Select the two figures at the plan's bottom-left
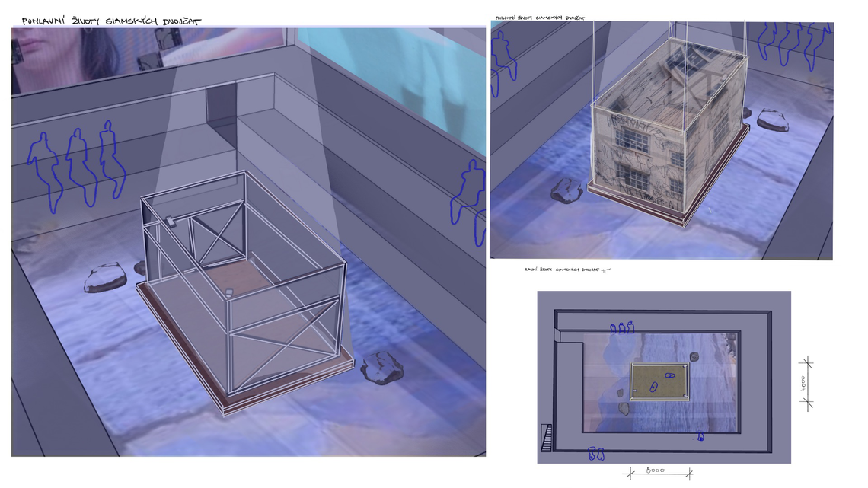 click(596, 454)
